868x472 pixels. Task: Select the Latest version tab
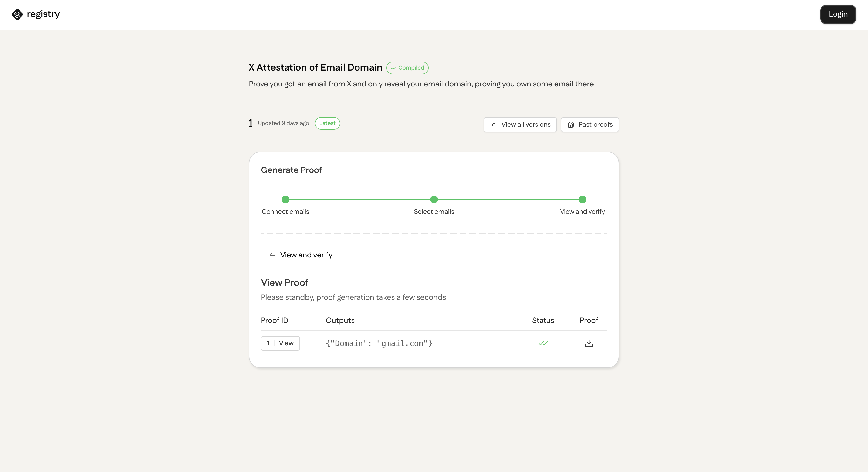(x=327, y=123)
